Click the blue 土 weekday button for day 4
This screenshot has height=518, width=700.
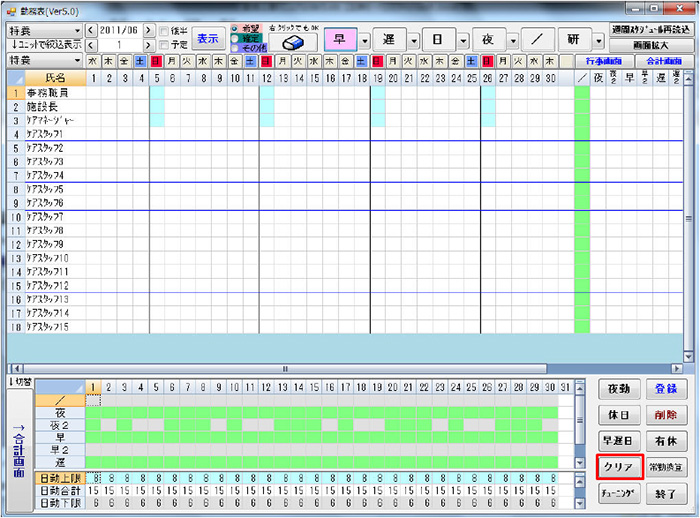[x=141, y=61]
